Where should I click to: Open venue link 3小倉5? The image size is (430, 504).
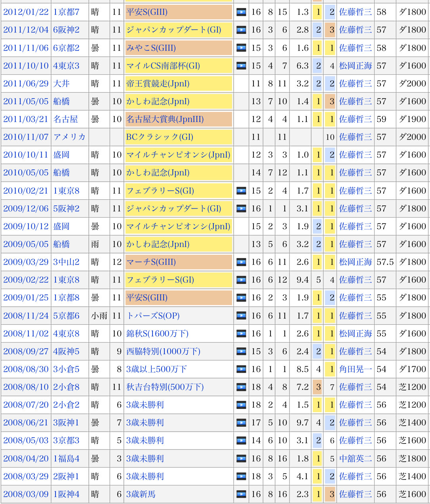pyautogui.click(x=67, y=369)
